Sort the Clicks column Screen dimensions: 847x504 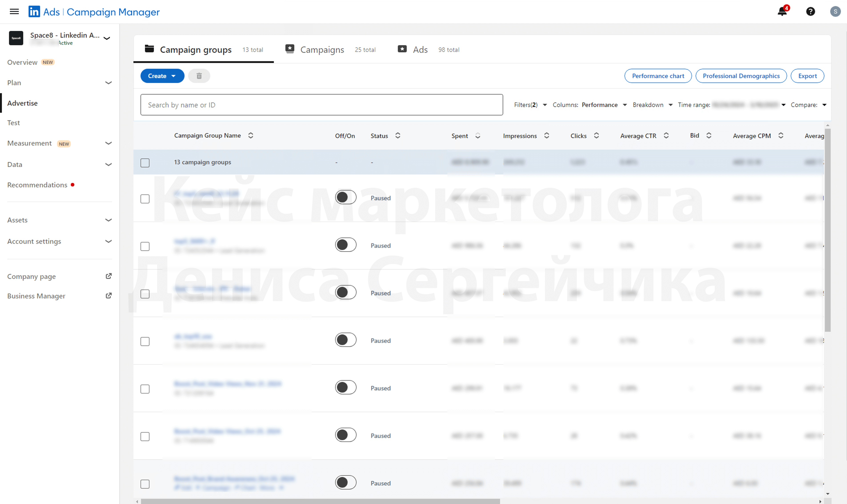click(x=596, y=136)
